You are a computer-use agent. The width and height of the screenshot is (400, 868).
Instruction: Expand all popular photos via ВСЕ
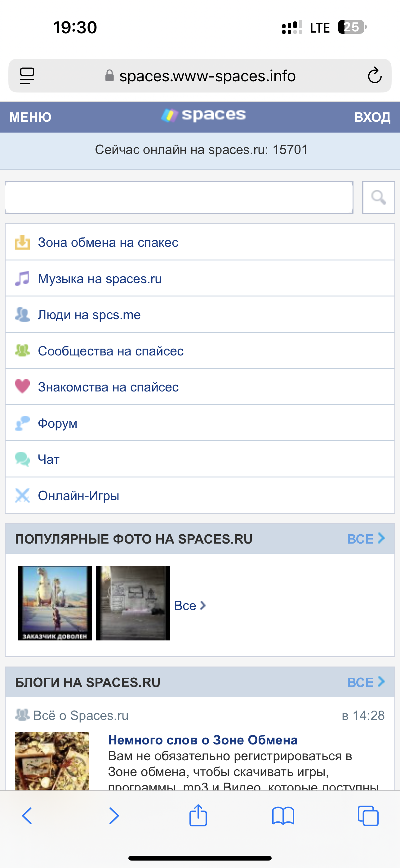tap(366, 539)
